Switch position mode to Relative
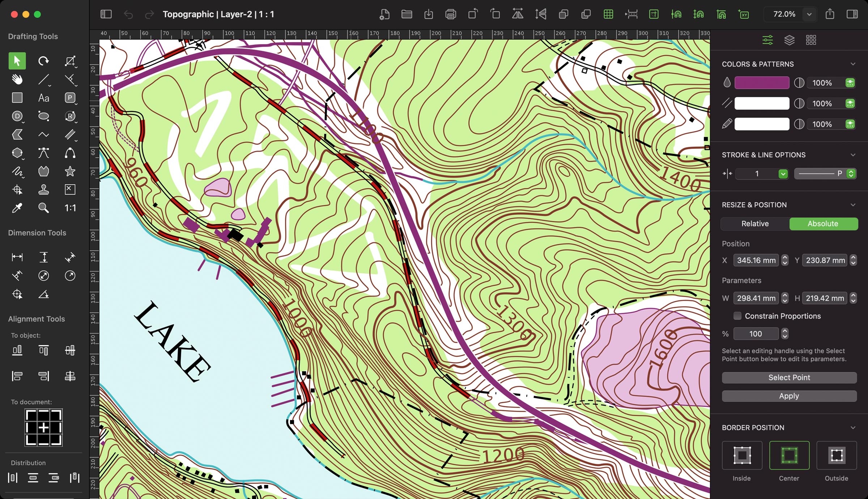 pyautogui.click(x=754, y=224)
